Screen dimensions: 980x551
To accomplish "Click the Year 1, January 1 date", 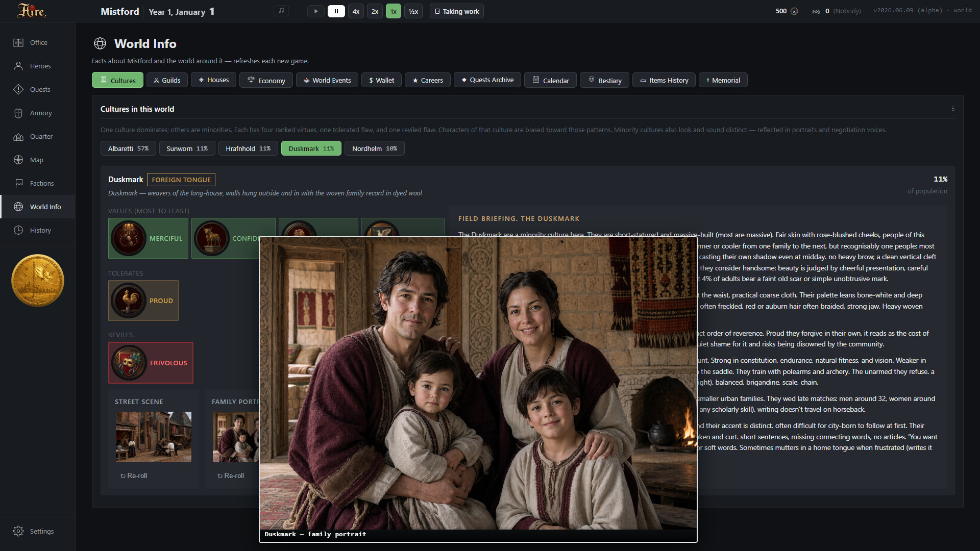I will [x=182, y=11].
